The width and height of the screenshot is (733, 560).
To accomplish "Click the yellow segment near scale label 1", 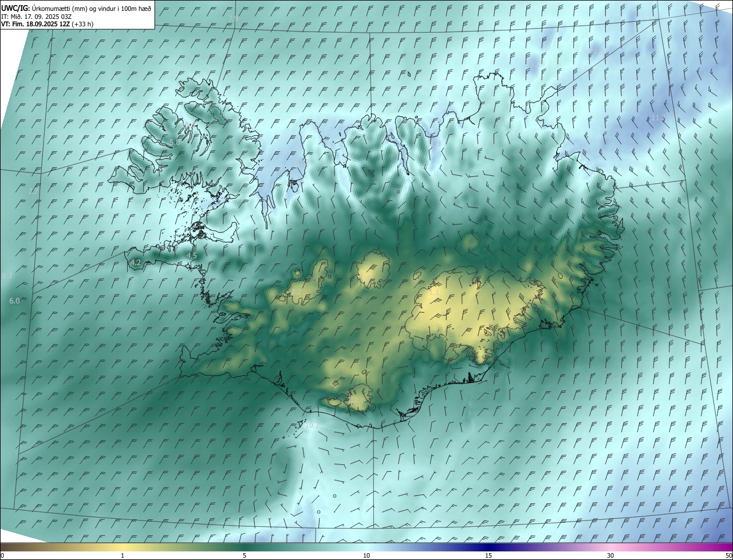I will point(123,547).
